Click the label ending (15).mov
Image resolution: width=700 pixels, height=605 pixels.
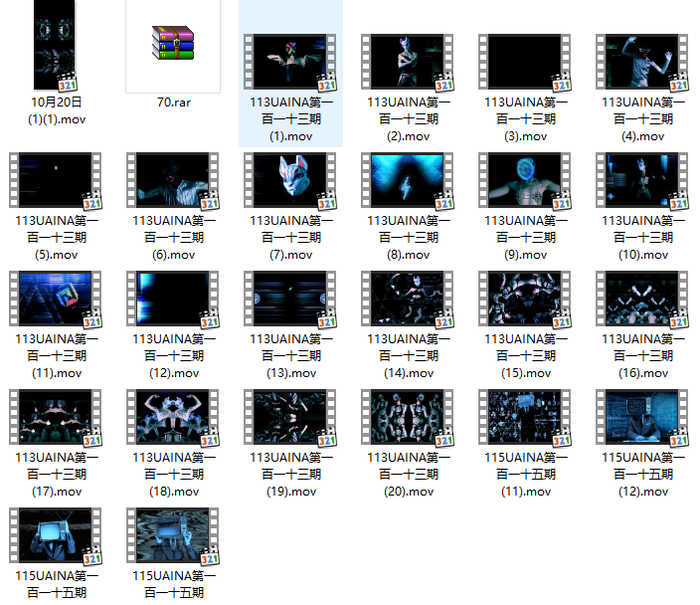click(x=526, y=356)
